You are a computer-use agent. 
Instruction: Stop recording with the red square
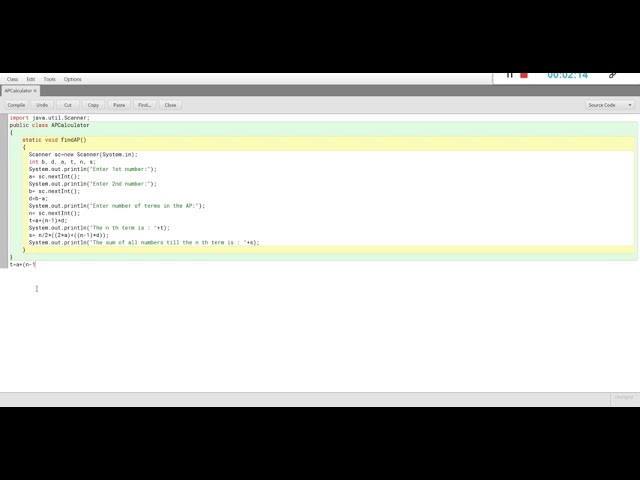(524, 75)
